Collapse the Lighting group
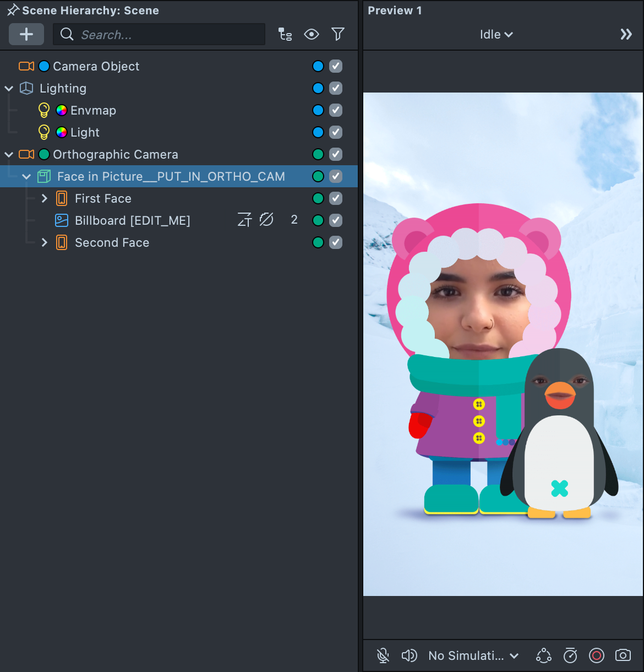 (9, 88)
